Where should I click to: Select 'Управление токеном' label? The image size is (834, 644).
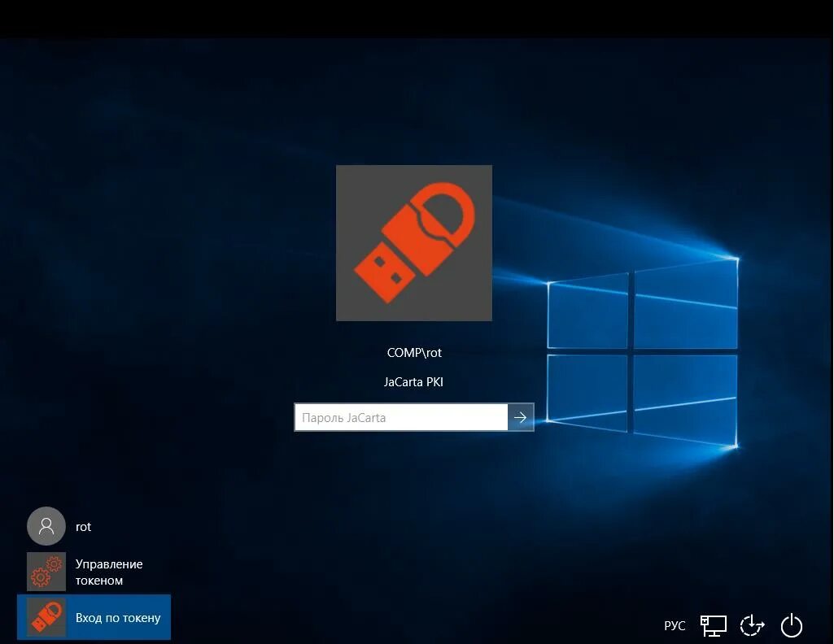coord(109,572)
